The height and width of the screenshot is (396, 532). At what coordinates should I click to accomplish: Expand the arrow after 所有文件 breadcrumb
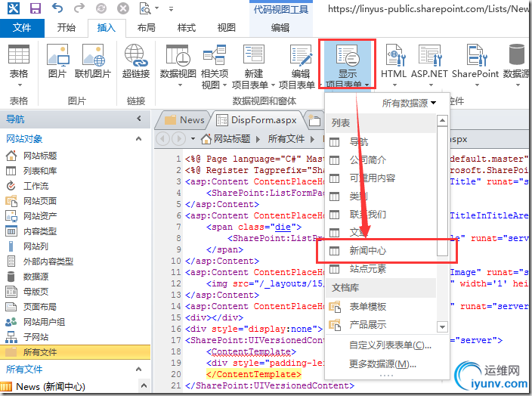coord(312,139)
